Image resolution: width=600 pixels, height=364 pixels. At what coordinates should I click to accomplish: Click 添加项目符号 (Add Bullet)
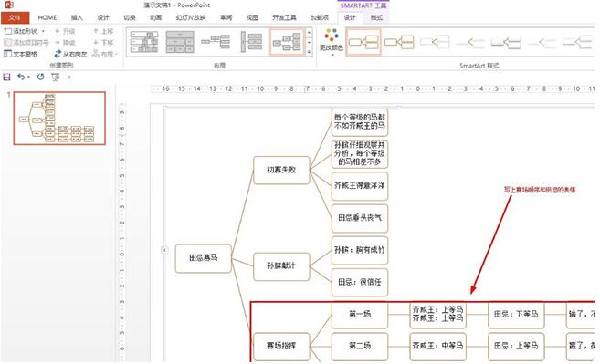click(x=26, y=43)
